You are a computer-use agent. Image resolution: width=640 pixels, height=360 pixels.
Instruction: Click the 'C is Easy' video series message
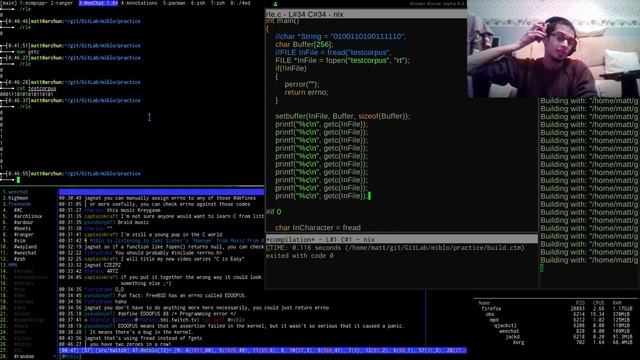181,259
